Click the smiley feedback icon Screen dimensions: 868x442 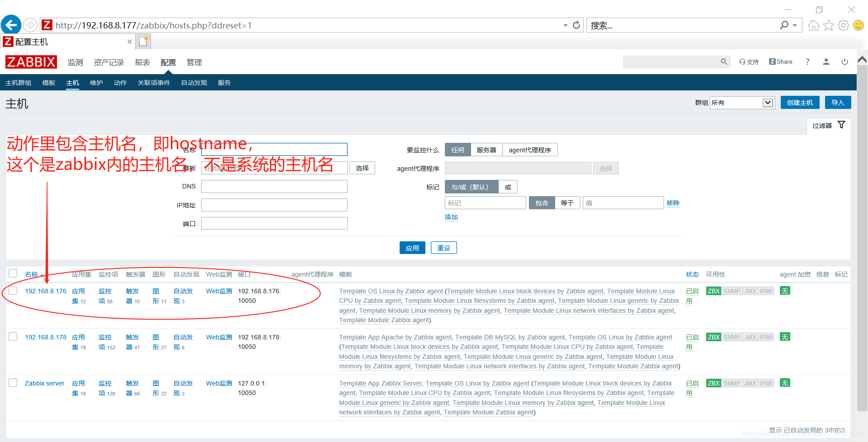[859, 25]
